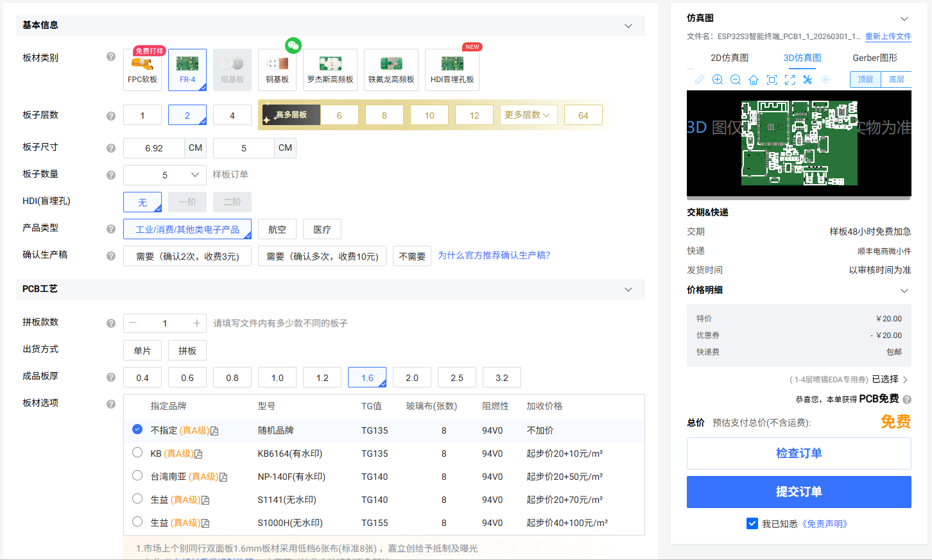This screenshot has width=932, height=560.
Task: Open the 更多层数 dropdown
Action: [528, 115]
